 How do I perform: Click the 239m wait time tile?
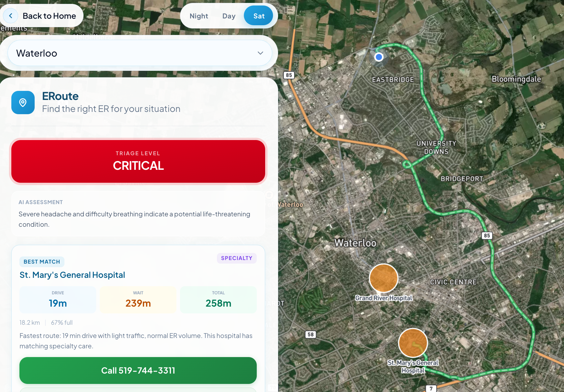(x=138, y=300)
